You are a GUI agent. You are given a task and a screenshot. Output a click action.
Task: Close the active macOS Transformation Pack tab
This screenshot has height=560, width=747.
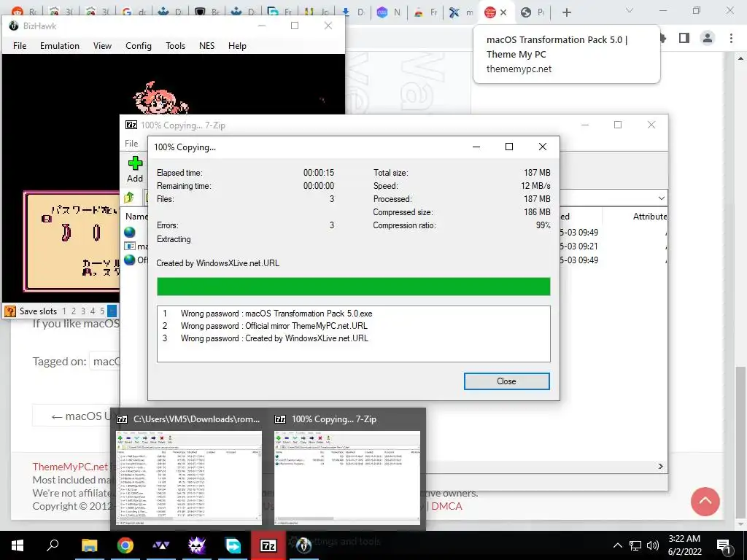[503, 13]
